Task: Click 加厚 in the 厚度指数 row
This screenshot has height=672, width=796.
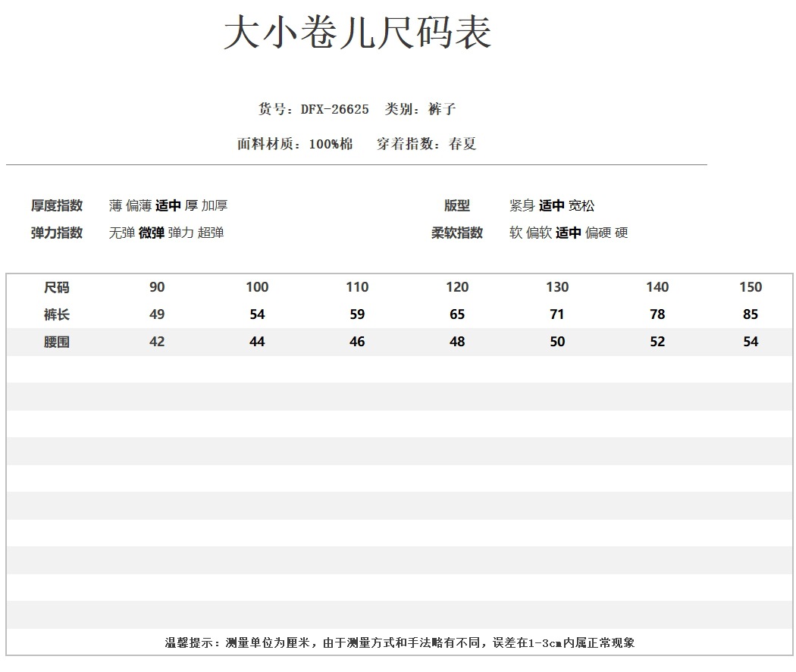Action: point(215,205)
